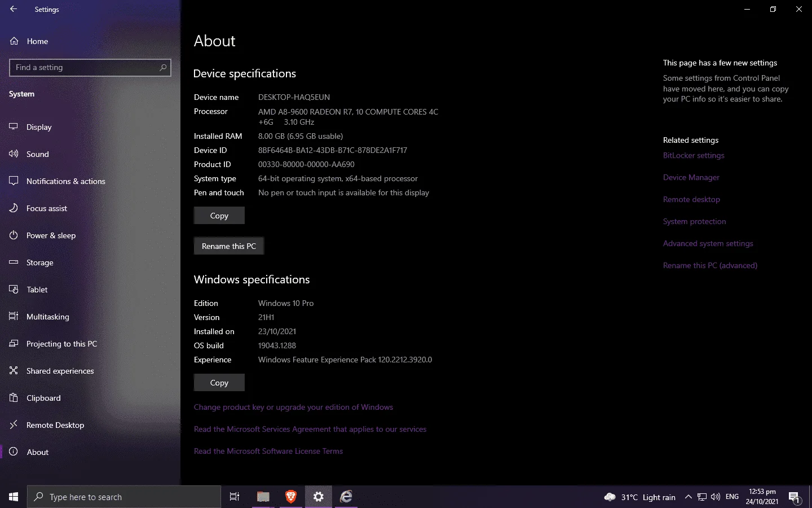The height and width of the screenshot is (508, 812).
Task: Open Change product key or upgrade link
Action: [293, 407]
